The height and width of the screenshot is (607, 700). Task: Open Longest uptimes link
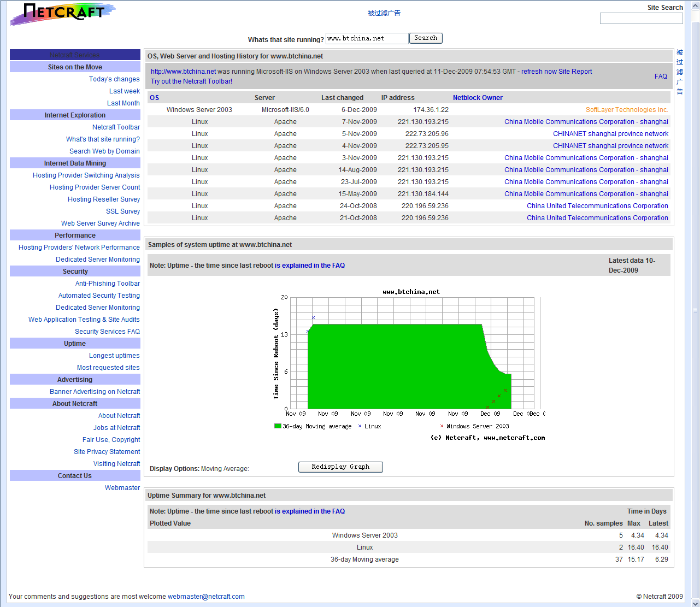tap(114, 356)
